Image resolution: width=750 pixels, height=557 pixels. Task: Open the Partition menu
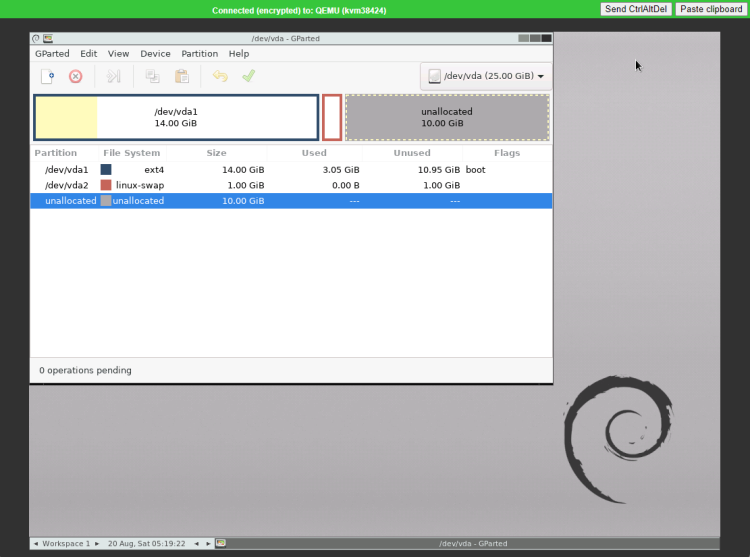pyautogui.click(x=199, y=54)
